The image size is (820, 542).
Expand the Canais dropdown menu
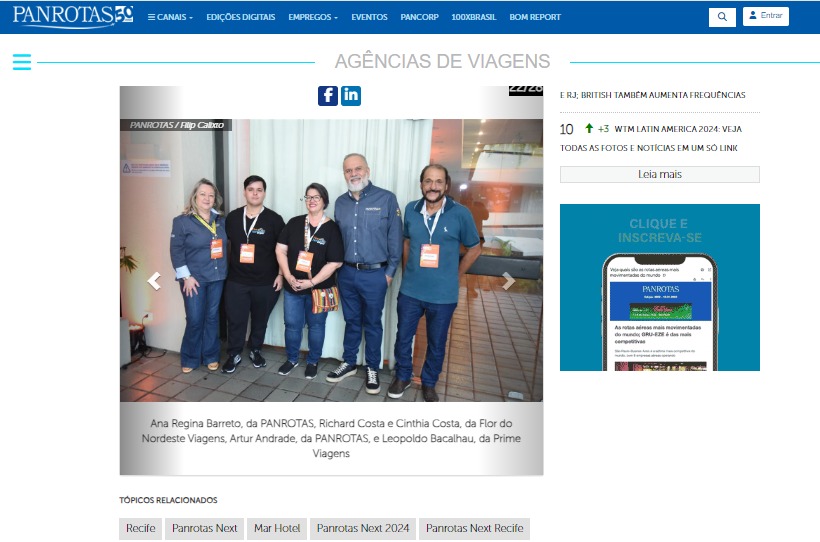[171, 17]
